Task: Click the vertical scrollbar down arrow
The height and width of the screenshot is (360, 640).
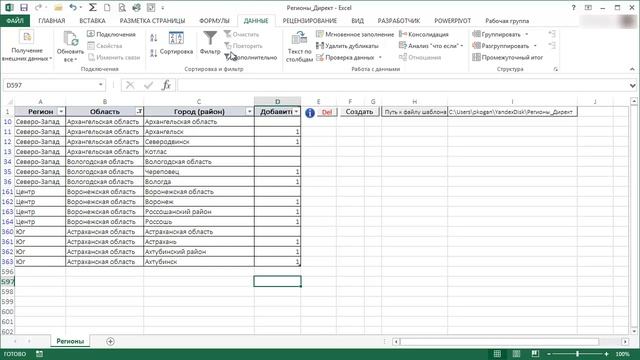Action: (634, 331)
